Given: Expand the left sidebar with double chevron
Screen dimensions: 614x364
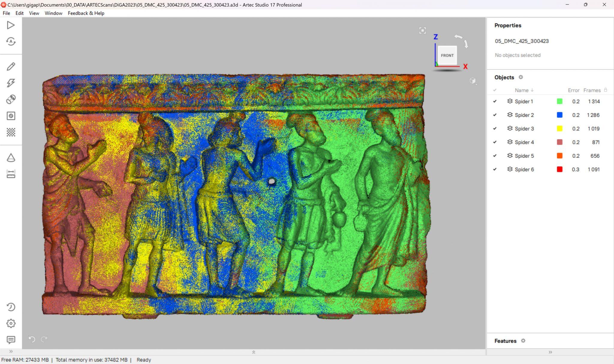Looking at the screenshot, I should coord(11,351).
